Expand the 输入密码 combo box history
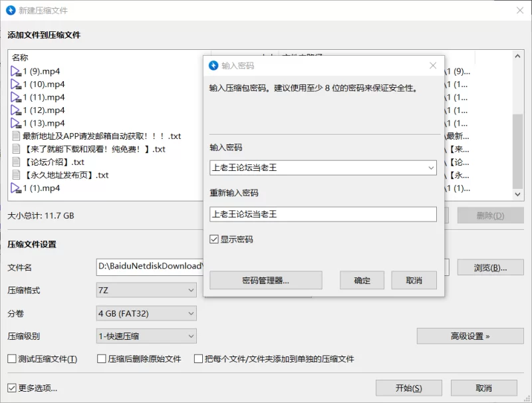532x403 pixels. (430, 168)
